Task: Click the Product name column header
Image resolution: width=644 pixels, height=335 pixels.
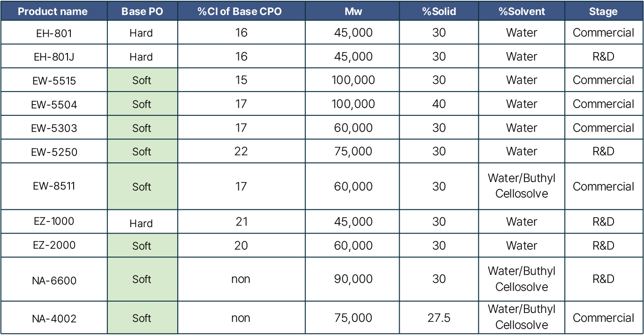Action: click(x=53, y=12)
